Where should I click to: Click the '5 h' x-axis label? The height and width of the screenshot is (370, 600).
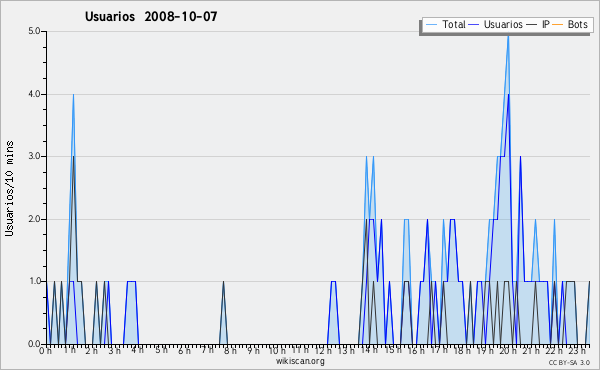click(161, 350)
